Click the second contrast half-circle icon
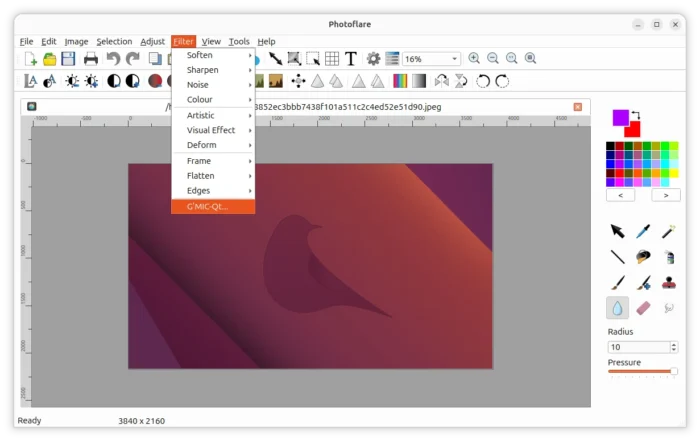Viewport: 700px width, 441px height. coord(133,81)
